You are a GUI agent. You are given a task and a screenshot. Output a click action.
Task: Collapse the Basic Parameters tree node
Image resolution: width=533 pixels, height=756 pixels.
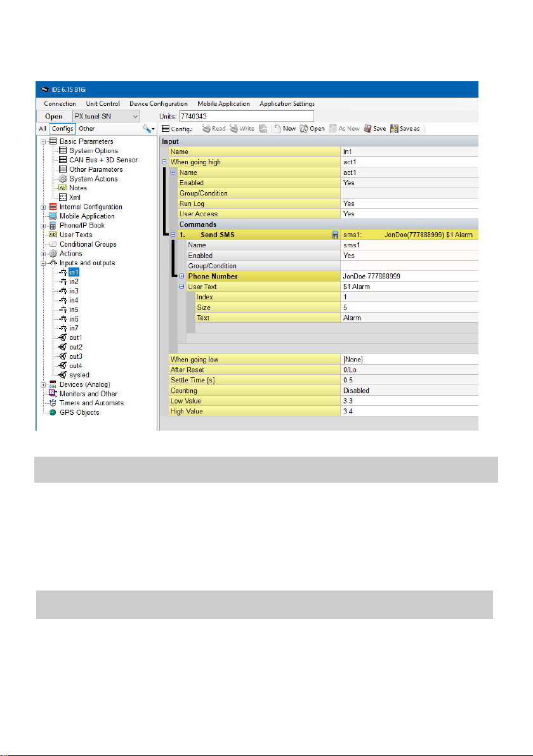point(43,142)
